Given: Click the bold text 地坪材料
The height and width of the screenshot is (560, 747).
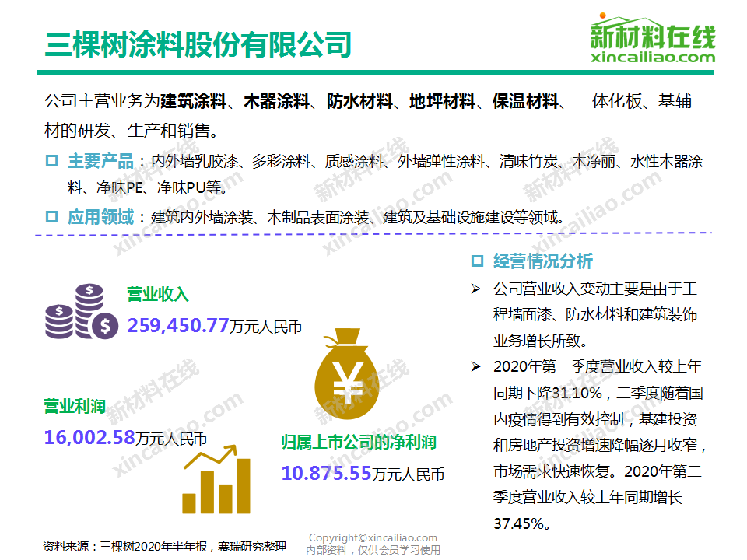Looking at the screenshot, I should pos(443,101).
